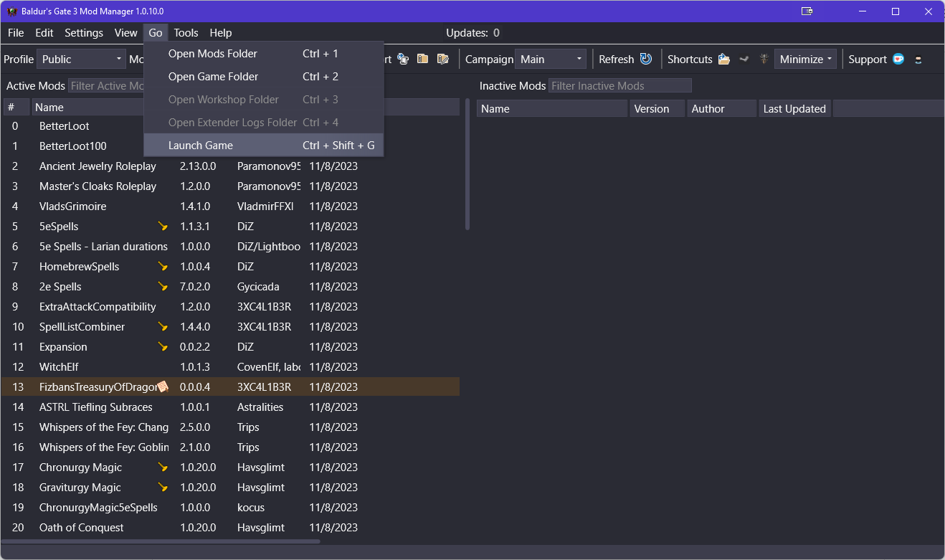Screen dimensions: 945x560
Task: Click the Baldur's Gate launch game icon
Action: 764,60
